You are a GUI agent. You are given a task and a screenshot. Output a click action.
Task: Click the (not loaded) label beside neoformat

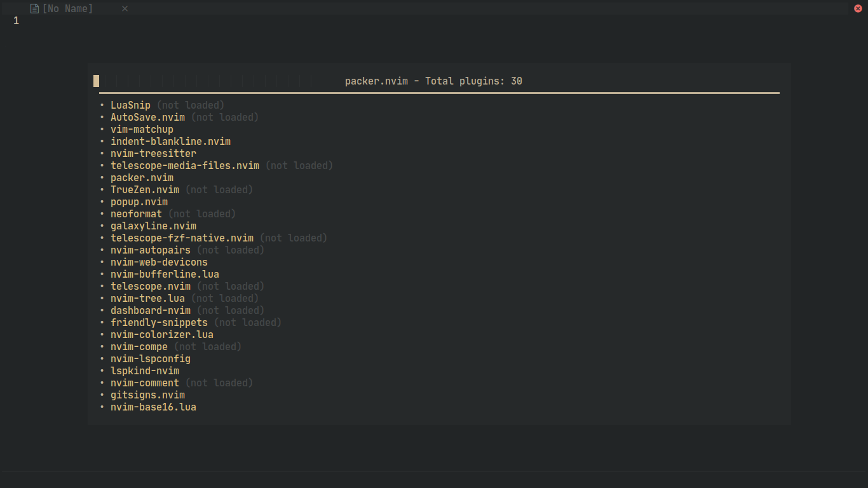click(x=202, y=213)
